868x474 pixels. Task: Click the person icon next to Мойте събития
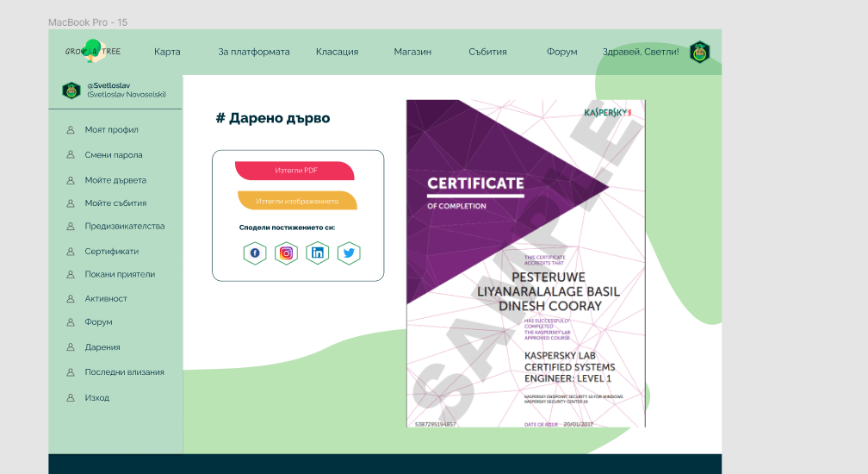(71, 203)
